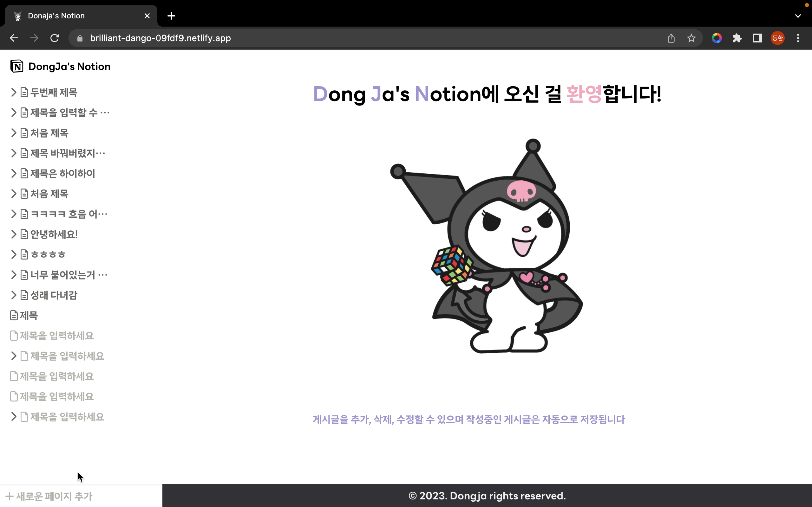Open the Chrome three-dot menu
812x507 pixels.
798,38
